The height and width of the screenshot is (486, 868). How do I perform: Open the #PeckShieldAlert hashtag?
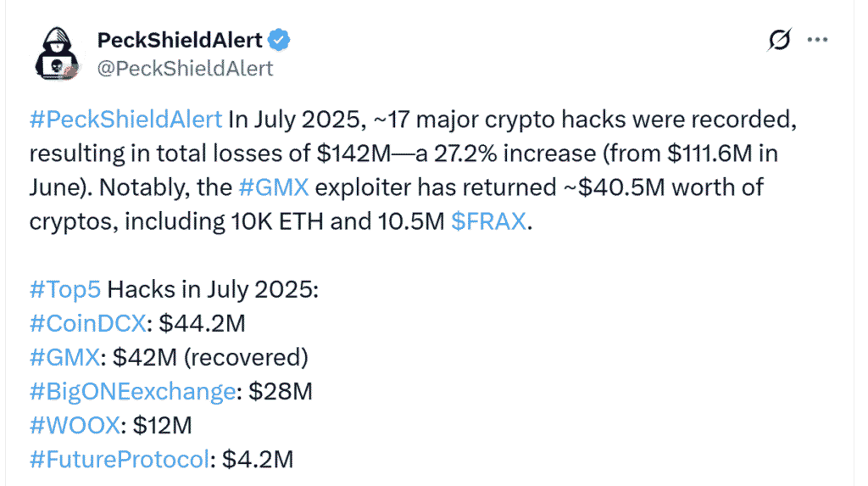pyautogui.click(x=125, y=119)
